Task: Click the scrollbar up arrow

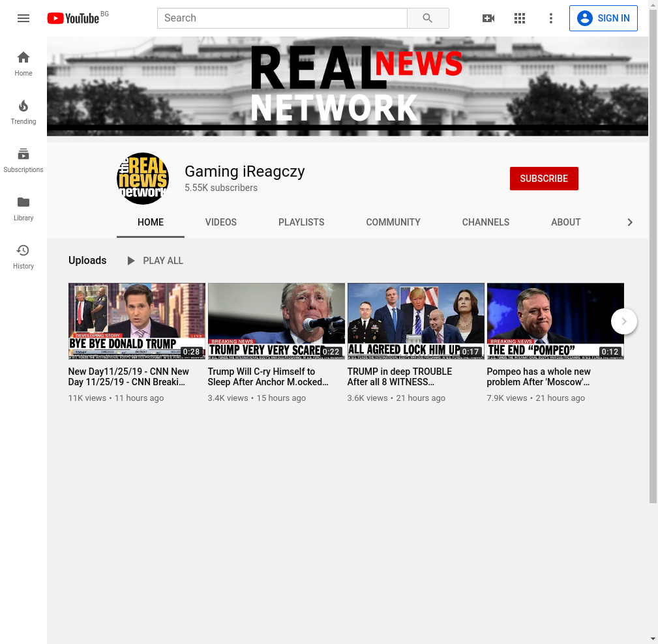Action: [x=653, y=4]
